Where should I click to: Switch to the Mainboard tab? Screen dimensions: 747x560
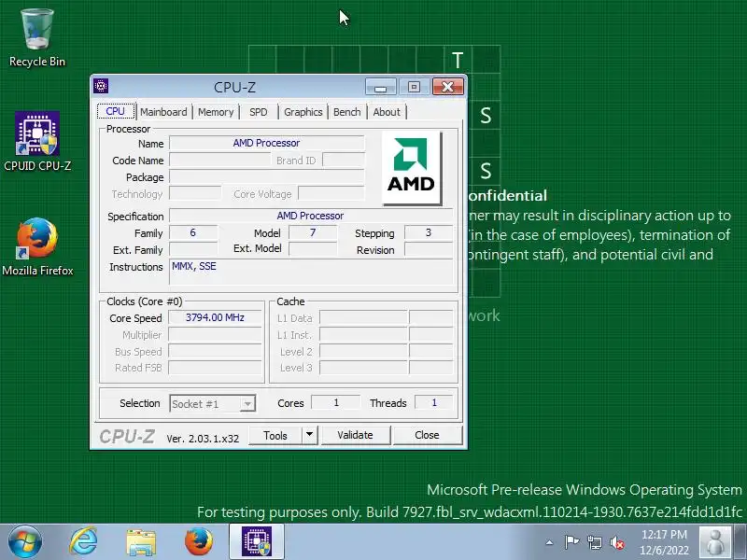(163, 112)
